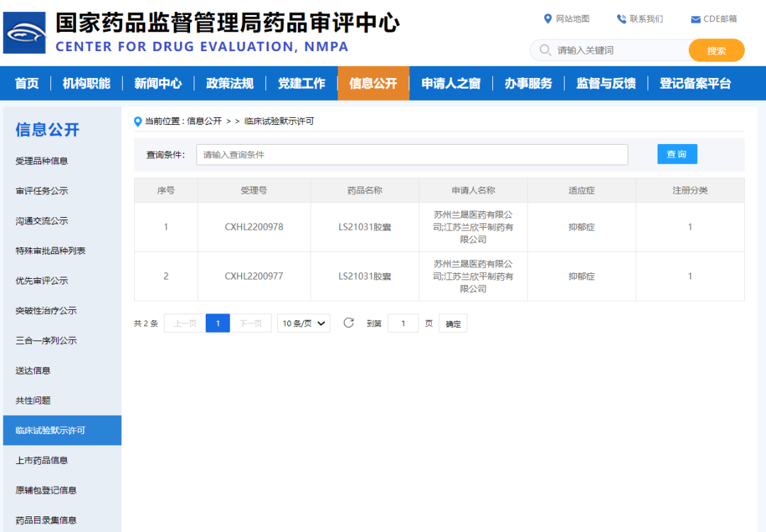Click the magnifier icon in the search box
Viewport: 766px width, 532px height.
543,50
